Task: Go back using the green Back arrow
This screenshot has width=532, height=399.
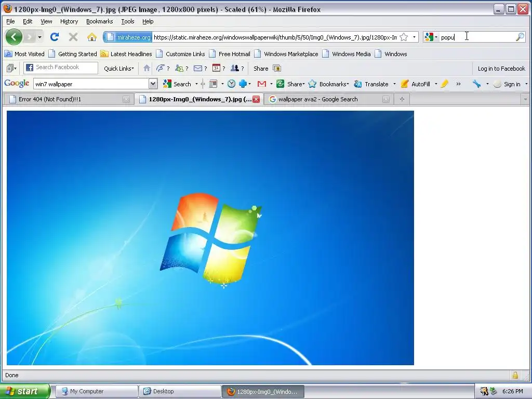Action: [x=14, y=37]
